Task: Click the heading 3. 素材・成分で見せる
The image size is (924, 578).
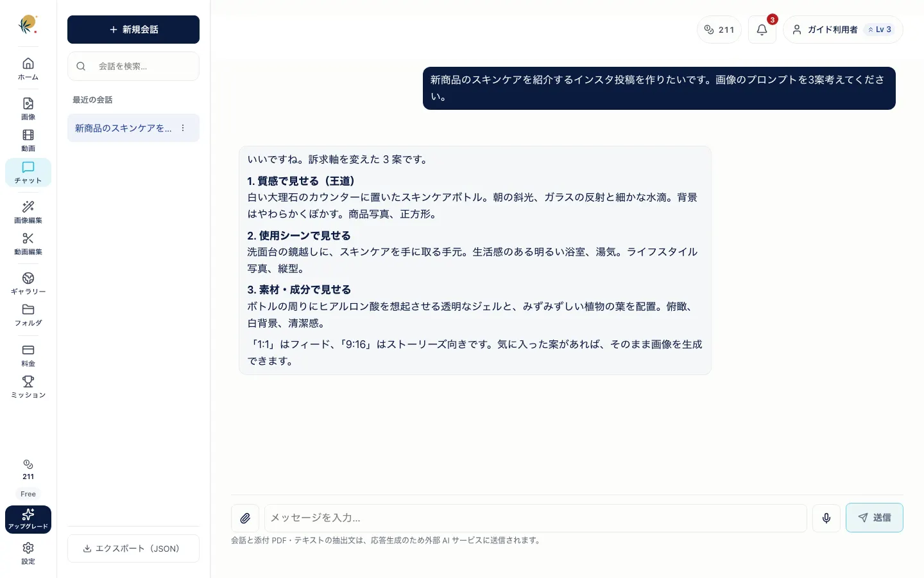Action: [299, 290]
